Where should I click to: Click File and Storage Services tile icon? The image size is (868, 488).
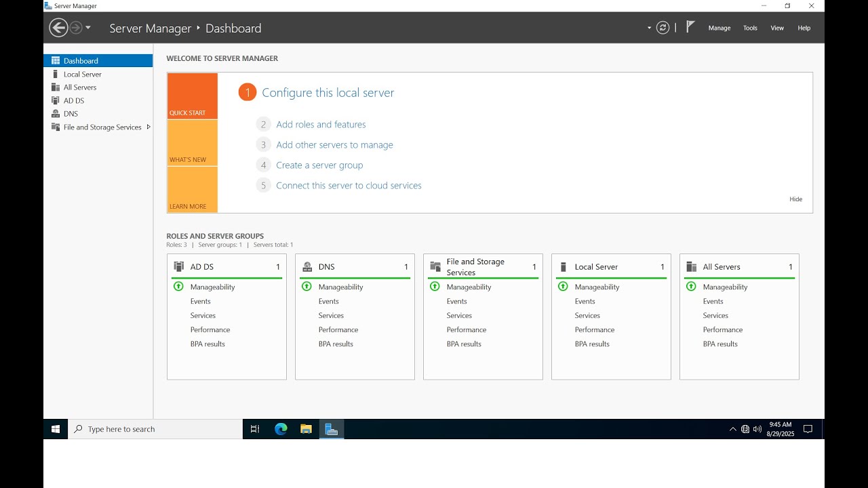point(435,266)
